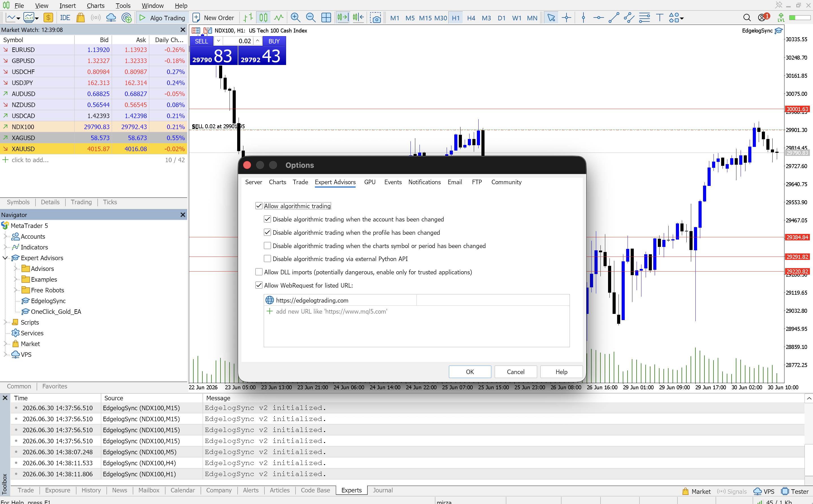Click Help in the Options dialog
813x504 pixels.
pyautogui.click(x=561, y=372)
